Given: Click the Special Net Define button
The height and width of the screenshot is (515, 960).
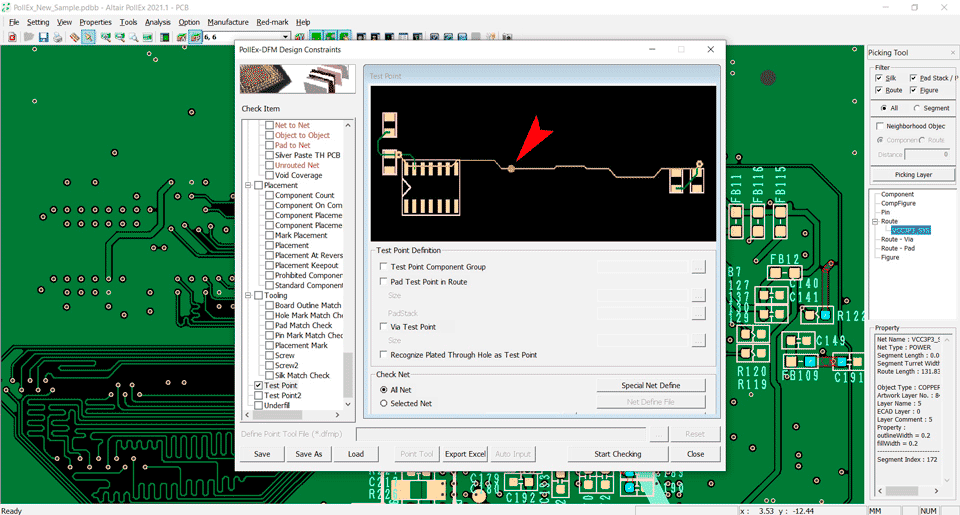Looking at the screenshot, I should pos(651,385).
